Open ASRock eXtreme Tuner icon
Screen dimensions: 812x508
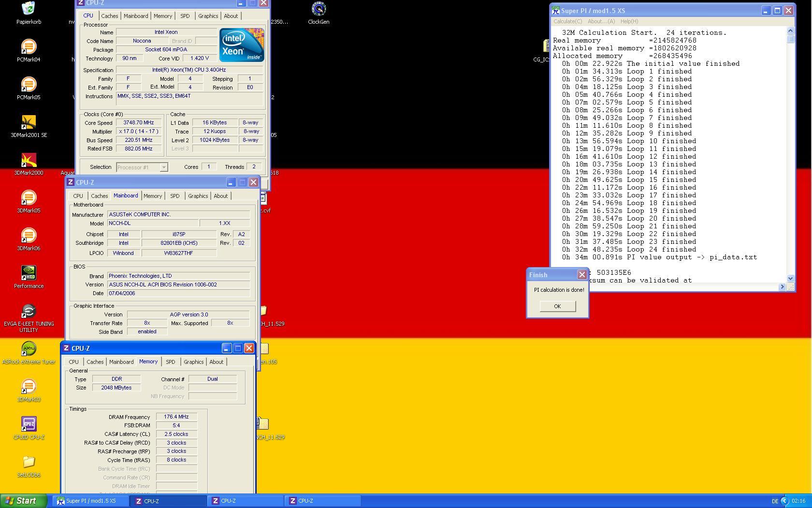point(29,349)
